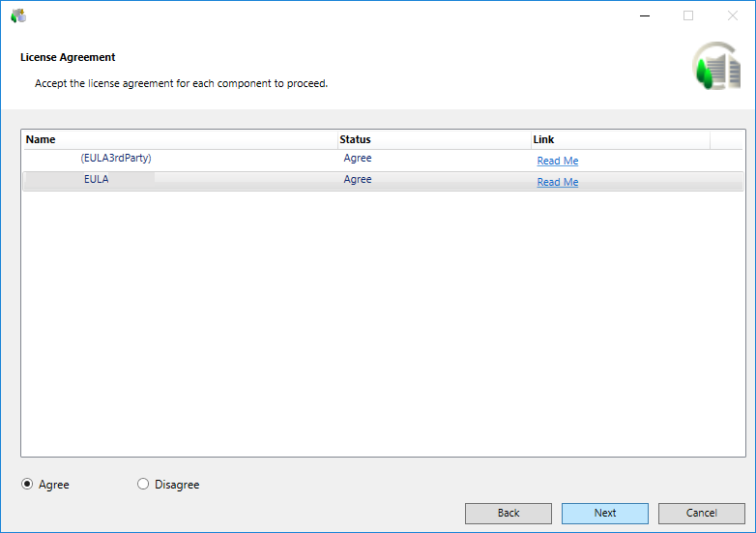Sort list by the Status column header
Viewport: 756px width, 533px height.
[x=433, y=139]
